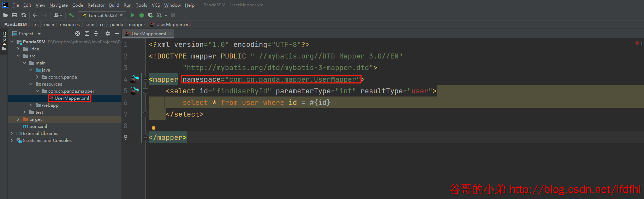This screenshot has height=199, width=644.
Task: Click the Run with Profiler icon
Action: (159, 15)
